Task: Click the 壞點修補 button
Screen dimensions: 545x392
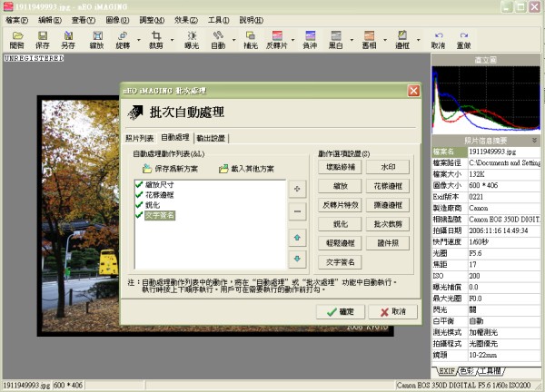Action: click(340, 167)
